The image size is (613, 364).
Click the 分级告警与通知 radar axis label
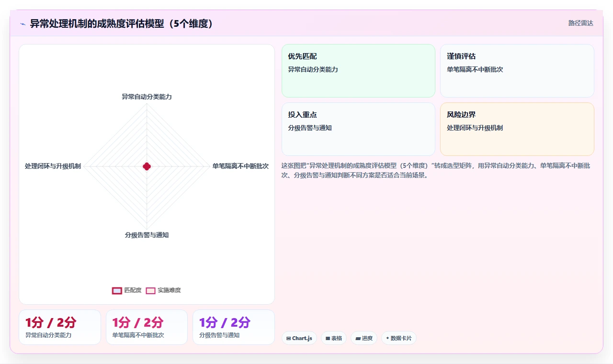pos(147,235)
